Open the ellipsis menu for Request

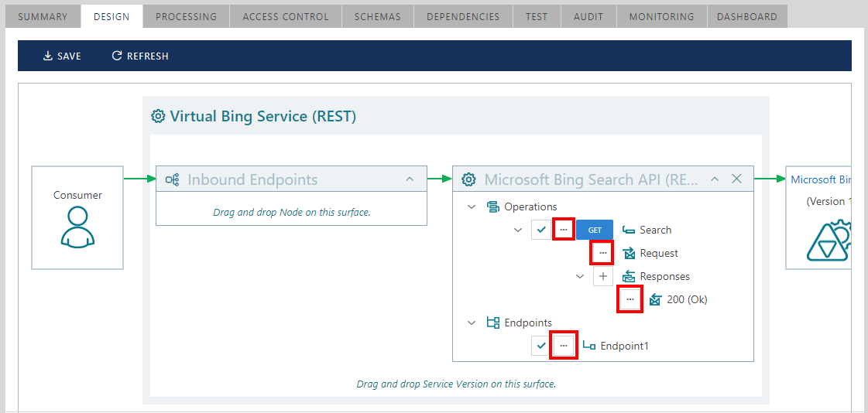[603, 253]
